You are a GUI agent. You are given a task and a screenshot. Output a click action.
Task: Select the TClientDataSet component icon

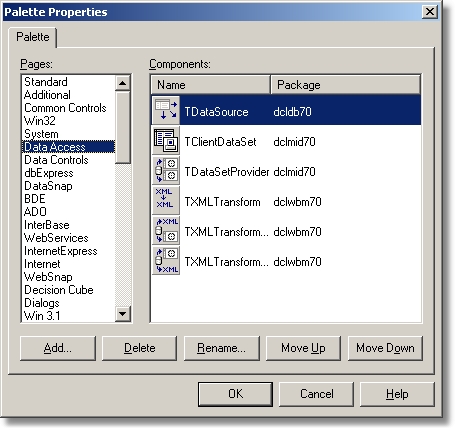tap(166, 140)
